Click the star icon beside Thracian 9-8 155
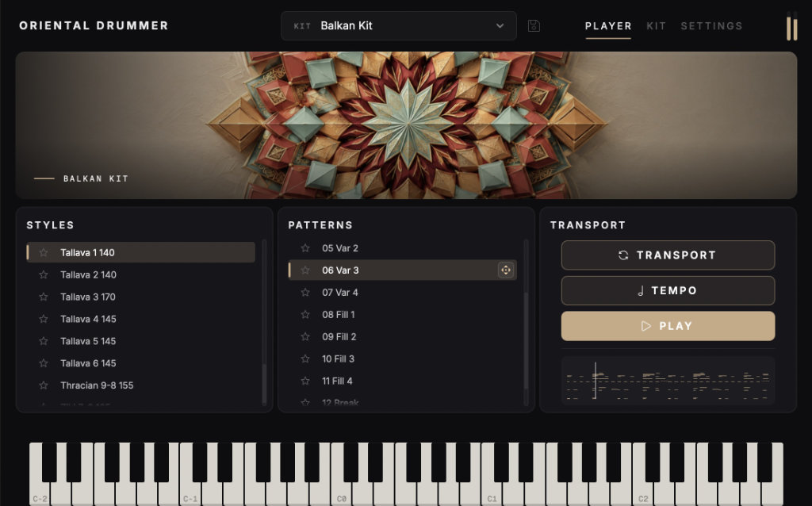Screen dimensions: 812x506 click(x=44, y=385)
